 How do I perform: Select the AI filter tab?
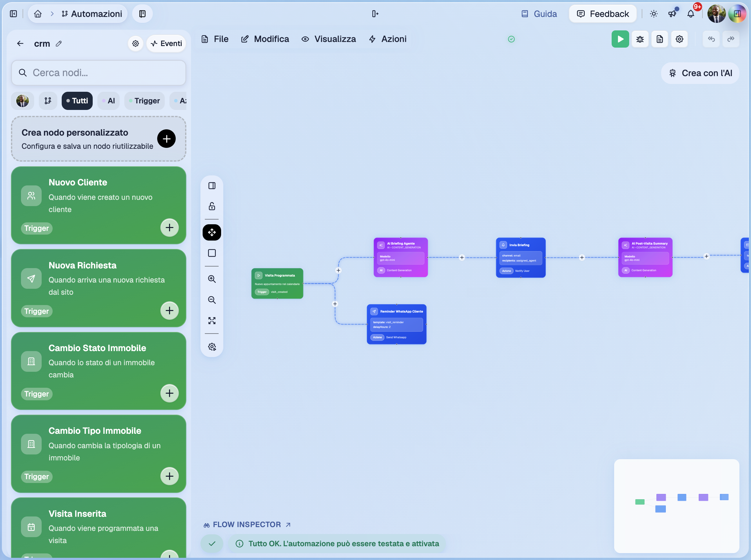(x=108, y=101)
